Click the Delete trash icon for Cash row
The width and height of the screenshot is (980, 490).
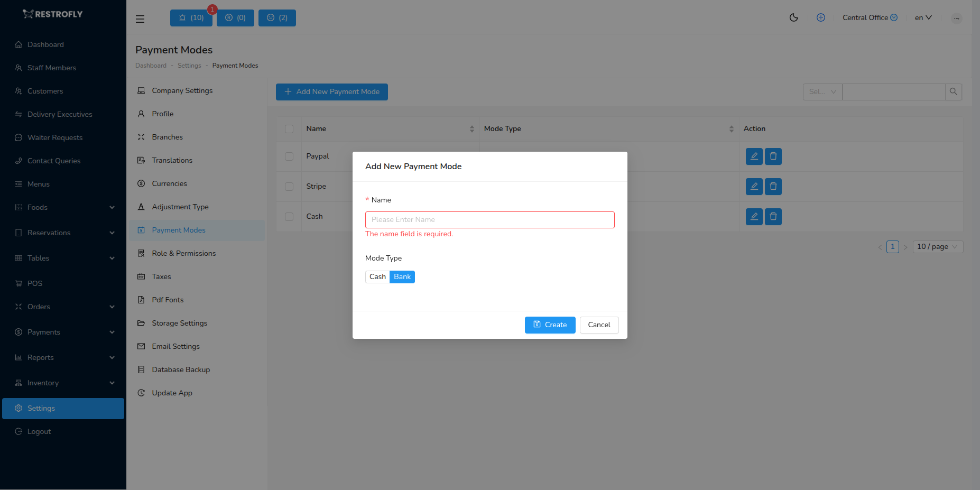773,216
